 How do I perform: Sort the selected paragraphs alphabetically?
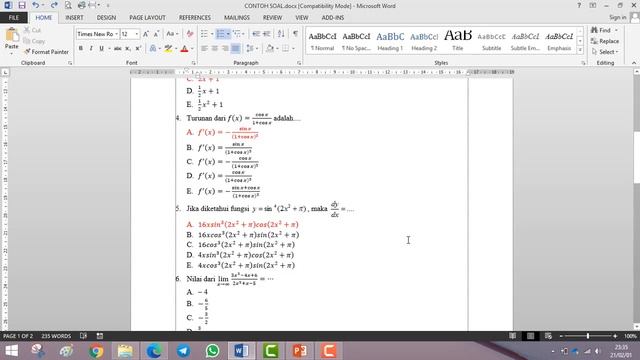pos(281,34)
